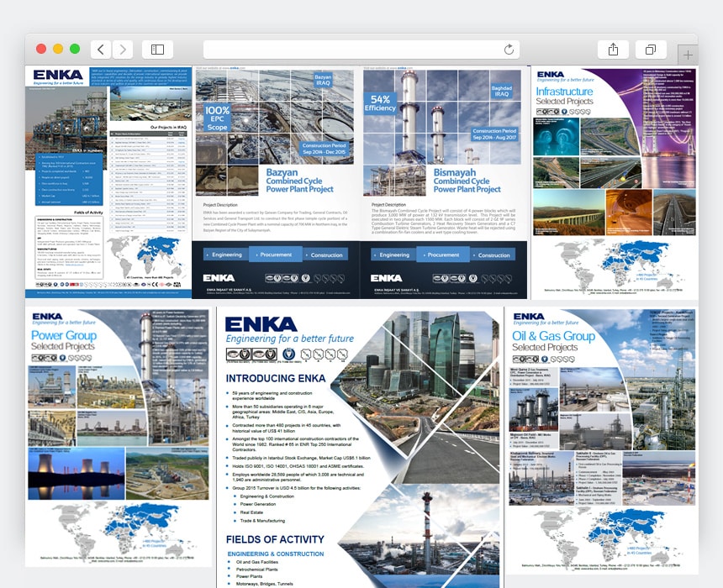
Task: Select the Infrastructure Selected Projects brochure
Action: [615, 179]
